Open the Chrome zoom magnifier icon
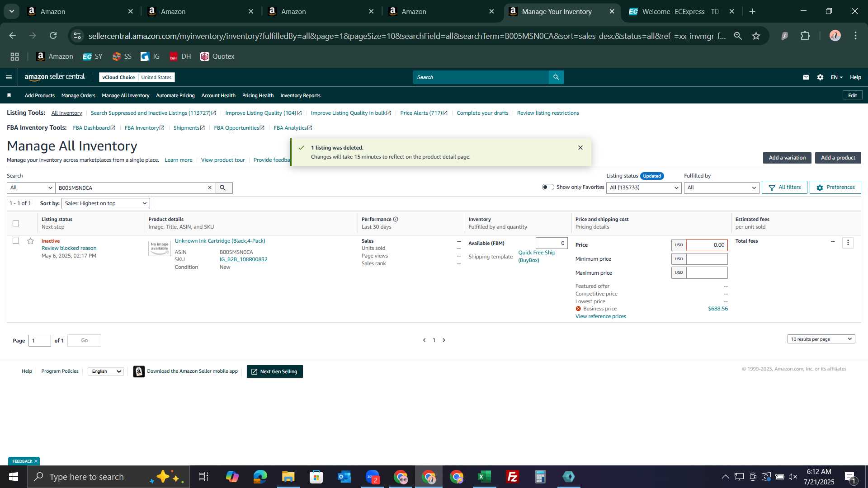Viewport: 868px width, 488px height. (x=738, y=36)
